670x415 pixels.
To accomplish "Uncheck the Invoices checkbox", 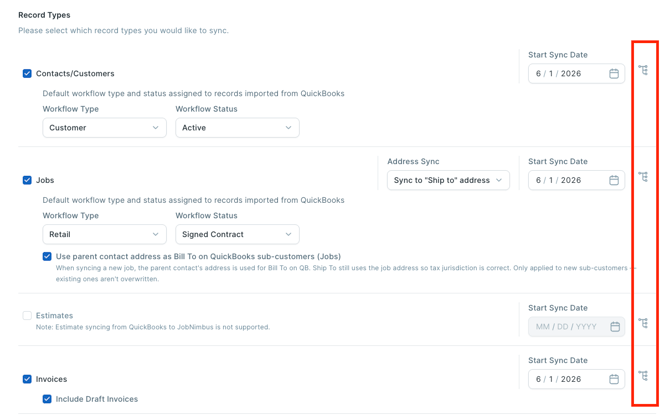I will (x=27, y=379).
